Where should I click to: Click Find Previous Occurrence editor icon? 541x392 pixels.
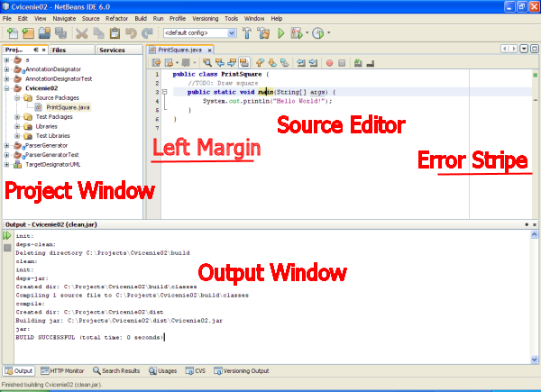219,62
